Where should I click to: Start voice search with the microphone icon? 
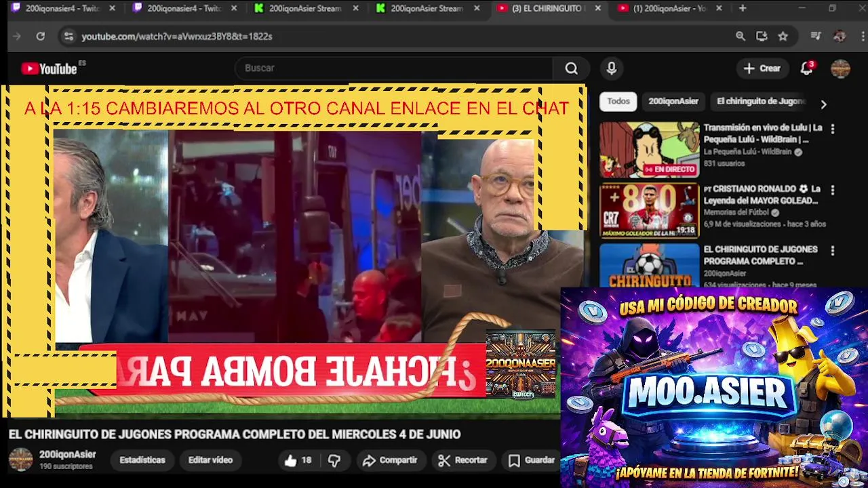(x=611, y=68)
